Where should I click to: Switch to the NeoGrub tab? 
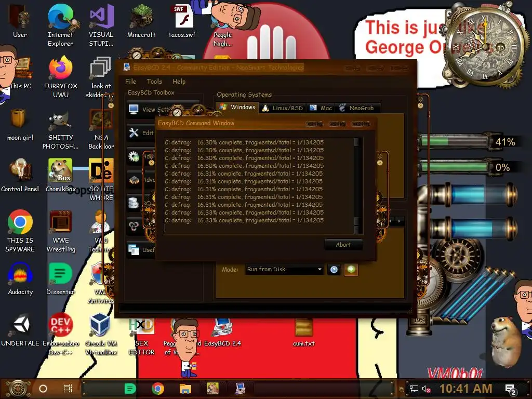coord(357,108)
